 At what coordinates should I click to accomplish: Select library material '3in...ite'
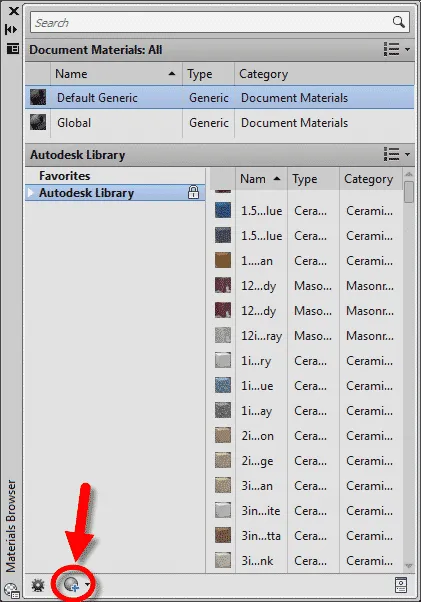[306, 511]
